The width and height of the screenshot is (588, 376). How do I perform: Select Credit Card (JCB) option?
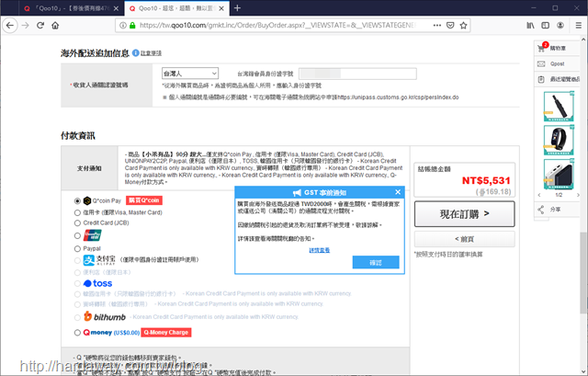pyautogui.click(x=77, y=222)
